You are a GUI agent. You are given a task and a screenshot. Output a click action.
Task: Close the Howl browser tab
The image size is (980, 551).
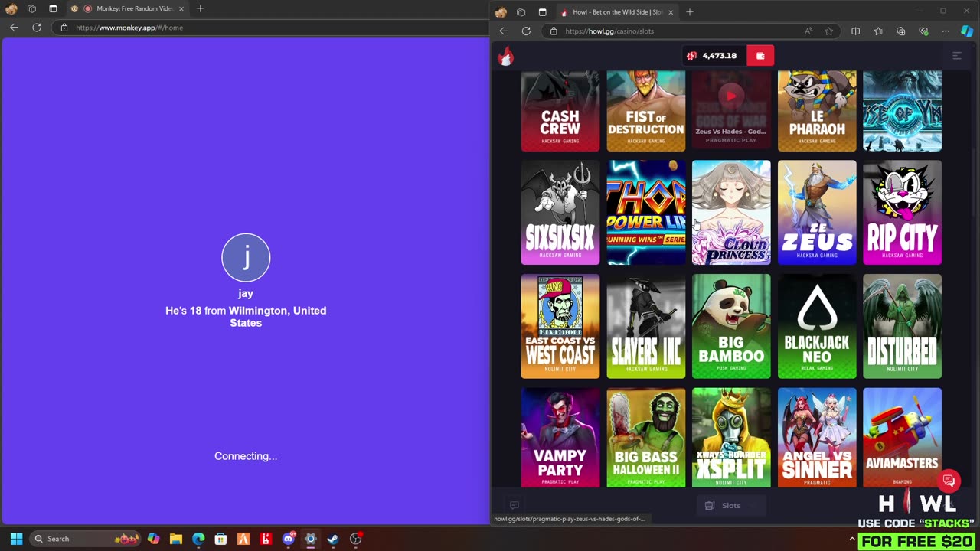click(671, 12)
